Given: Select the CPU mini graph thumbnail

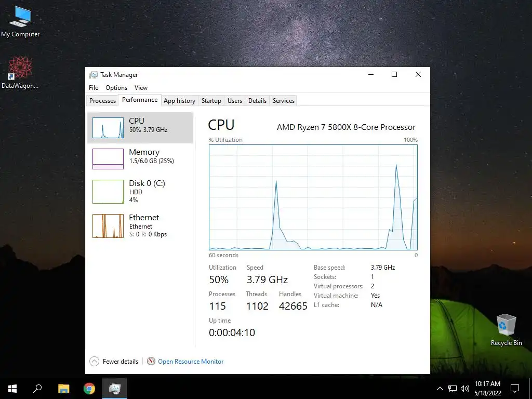Looking at the screenshot, I should [108, 128].
